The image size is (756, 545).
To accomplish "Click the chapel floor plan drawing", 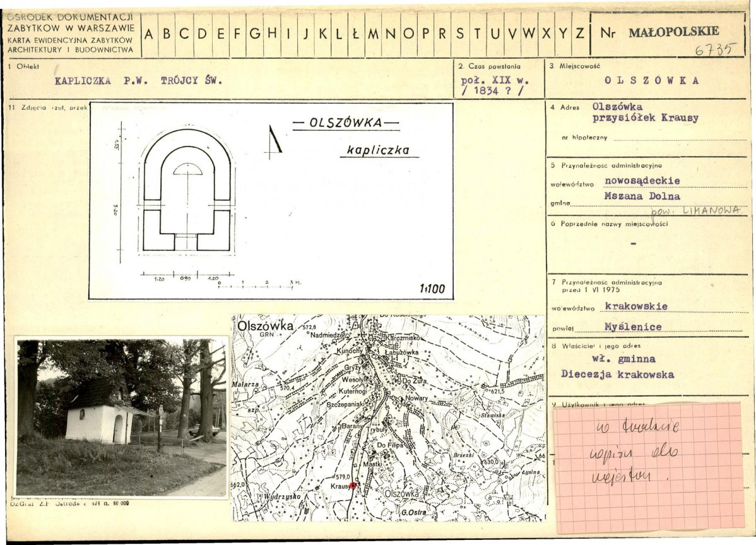I will click(187, 190).
